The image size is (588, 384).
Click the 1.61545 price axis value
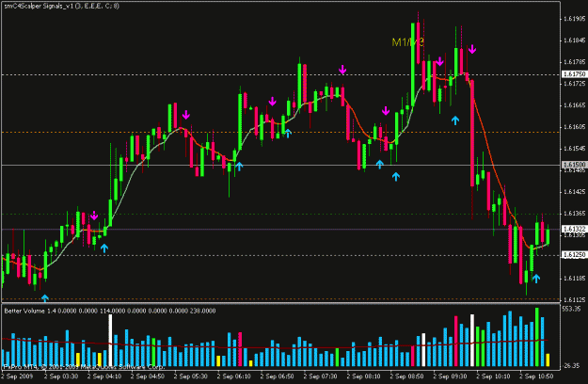coord(575,149)
